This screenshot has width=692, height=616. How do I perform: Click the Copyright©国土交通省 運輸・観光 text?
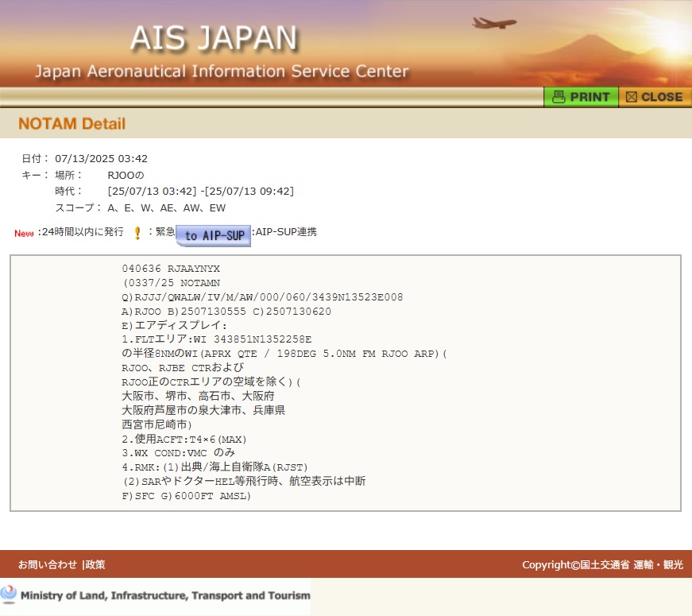(x=602, y=565)
